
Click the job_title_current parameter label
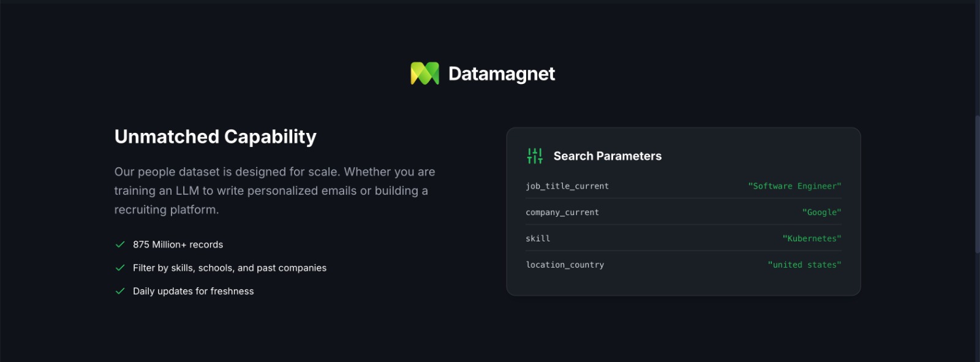[x=567, y=186]
